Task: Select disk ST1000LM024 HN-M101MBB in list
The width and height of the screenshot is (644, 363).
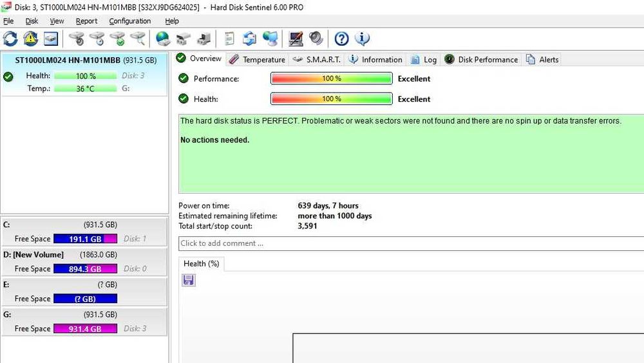Action: (x=84, y=74)
